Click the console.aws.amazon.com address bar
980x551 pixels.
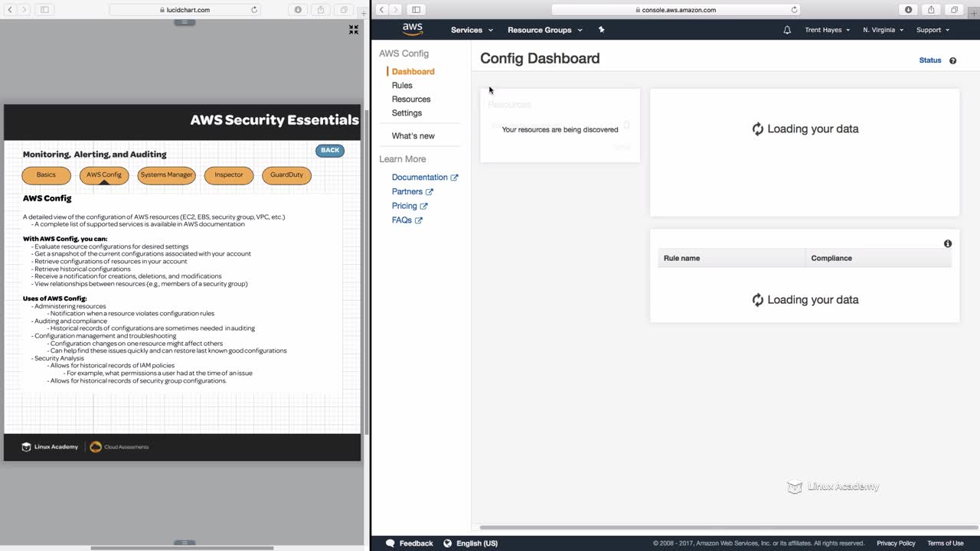point(676,10)
